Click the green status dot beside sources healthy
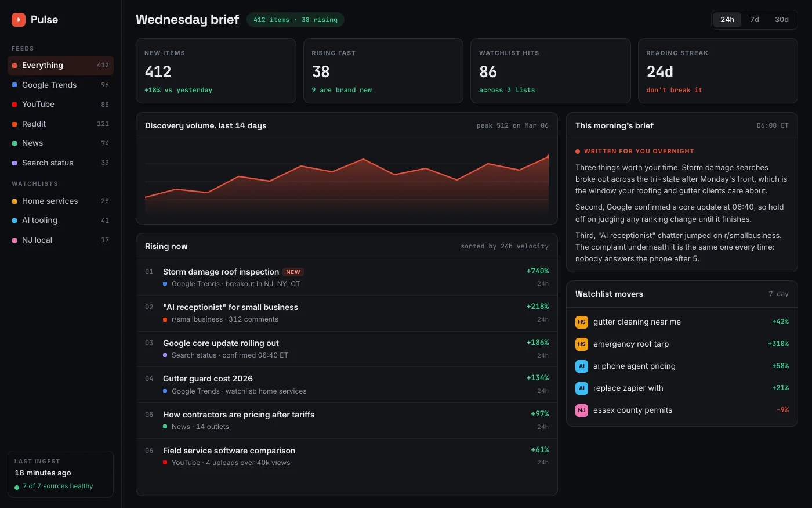 coord(17,487)
